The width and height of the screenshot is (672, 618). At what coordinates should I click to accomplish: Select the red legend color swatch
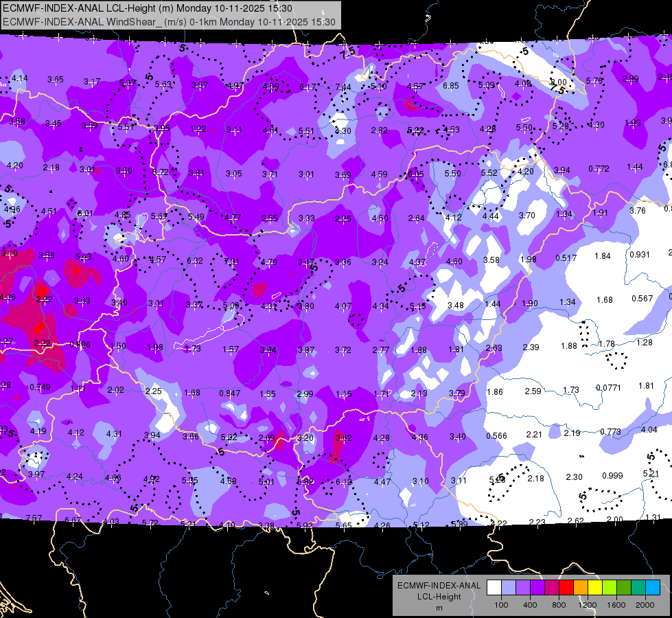click(566, 588)
